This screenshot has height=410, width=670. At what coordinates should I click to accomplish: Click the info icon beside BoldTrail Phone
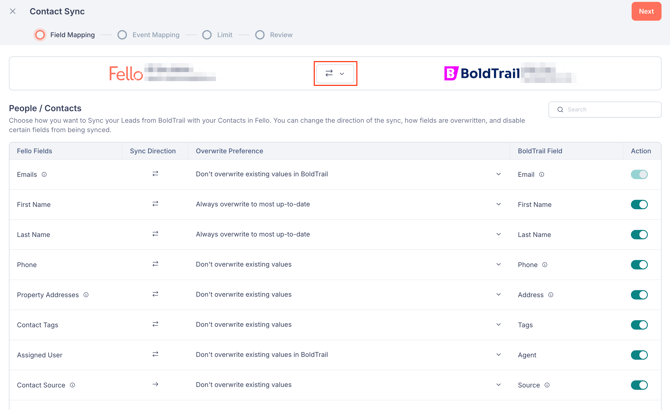pyautogui.click(x=544, y=264)
